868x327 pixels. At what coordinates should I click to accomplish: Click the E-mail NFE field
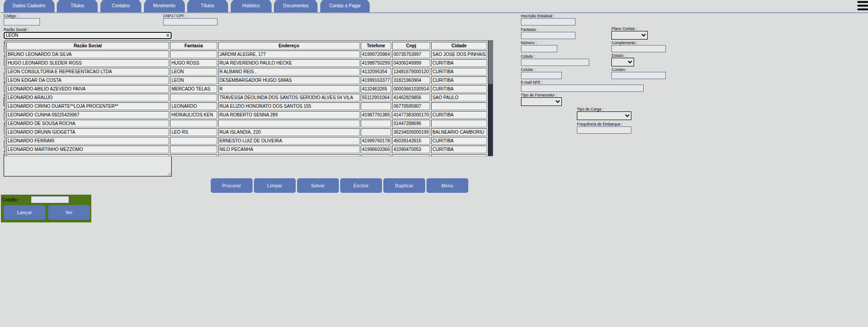point(582,88)
